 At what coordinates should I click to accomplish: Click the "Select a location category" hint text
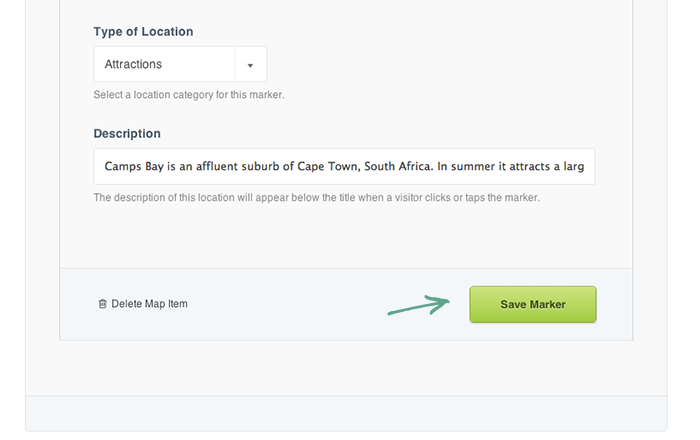coord(189,95)
